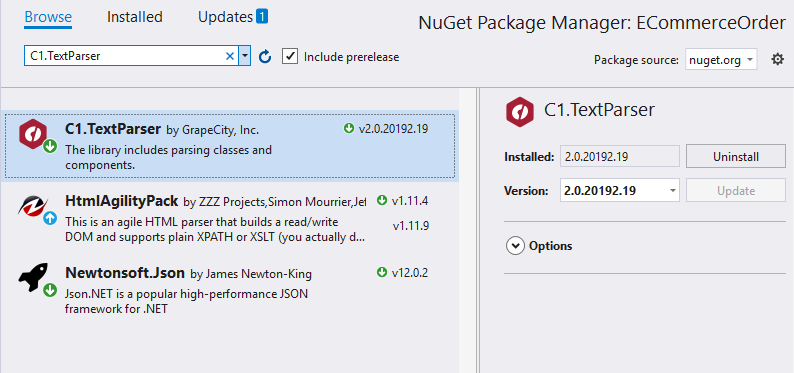Open the search box history dropdown arrow
Viewport: 794px width, 373px height.
click(x=245, y=56)
